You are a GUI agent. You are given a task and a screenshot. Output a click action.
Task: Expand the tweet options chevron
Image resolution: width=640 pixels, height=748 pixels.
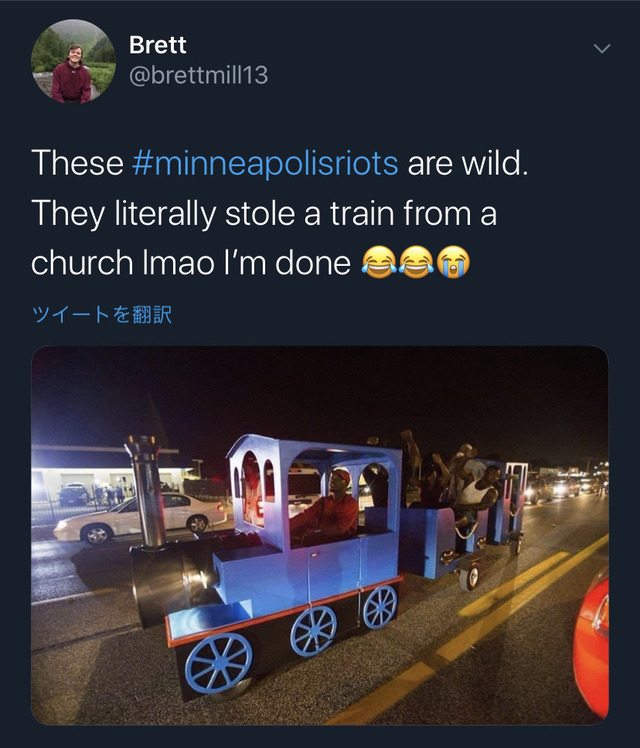point(601,48)
